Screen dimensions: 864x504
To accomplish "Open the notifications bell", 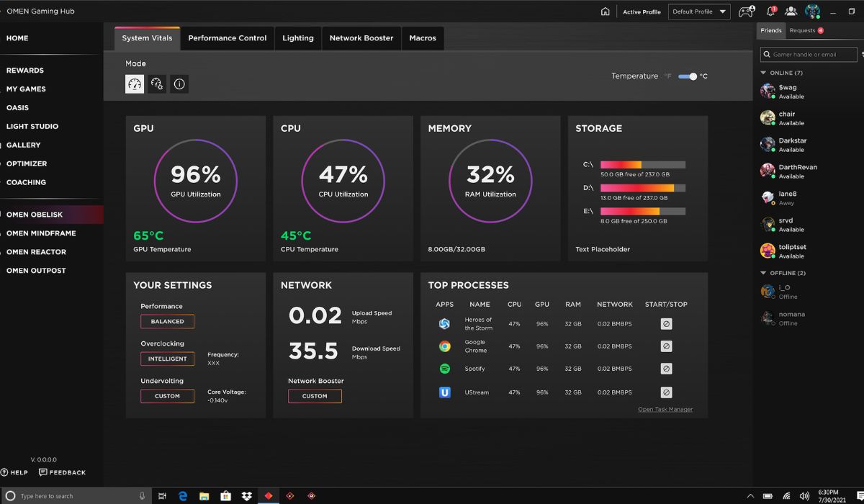I will pyautogui.click(x=771, y=12).
